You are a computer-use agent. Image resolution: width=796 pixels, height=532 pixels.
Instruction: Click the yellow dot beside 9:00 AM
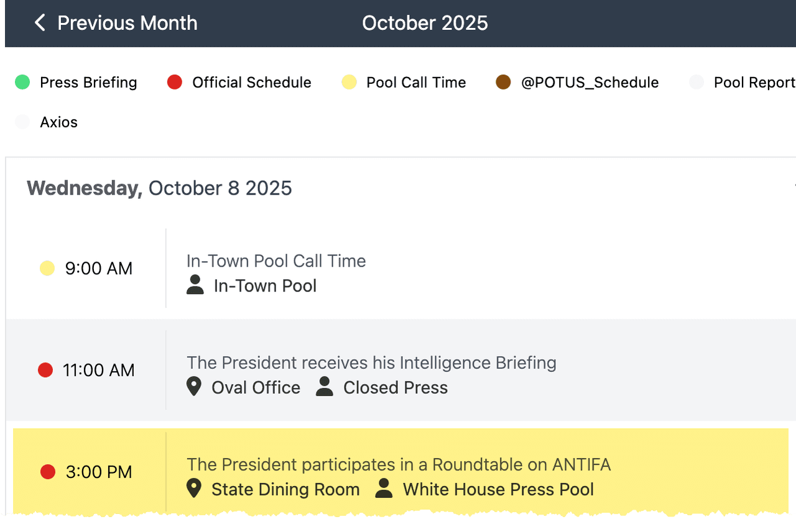click(47, 268)
